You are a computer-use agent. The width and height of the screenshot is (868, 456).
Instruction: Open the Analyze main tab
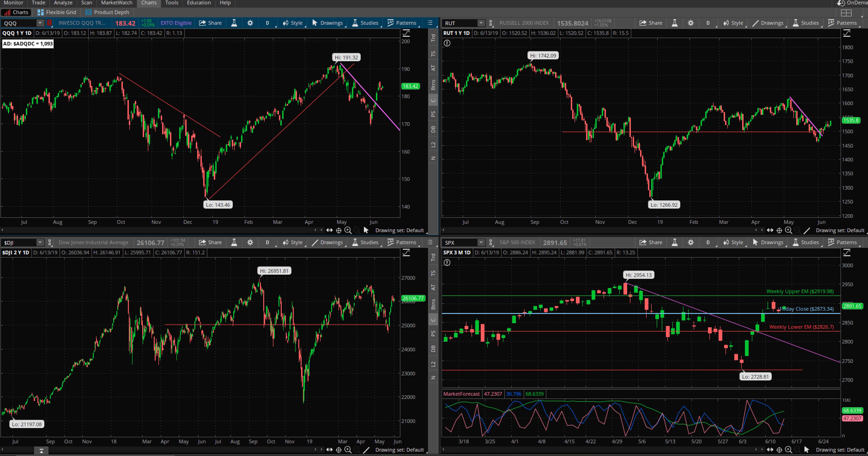click(63, 3)
